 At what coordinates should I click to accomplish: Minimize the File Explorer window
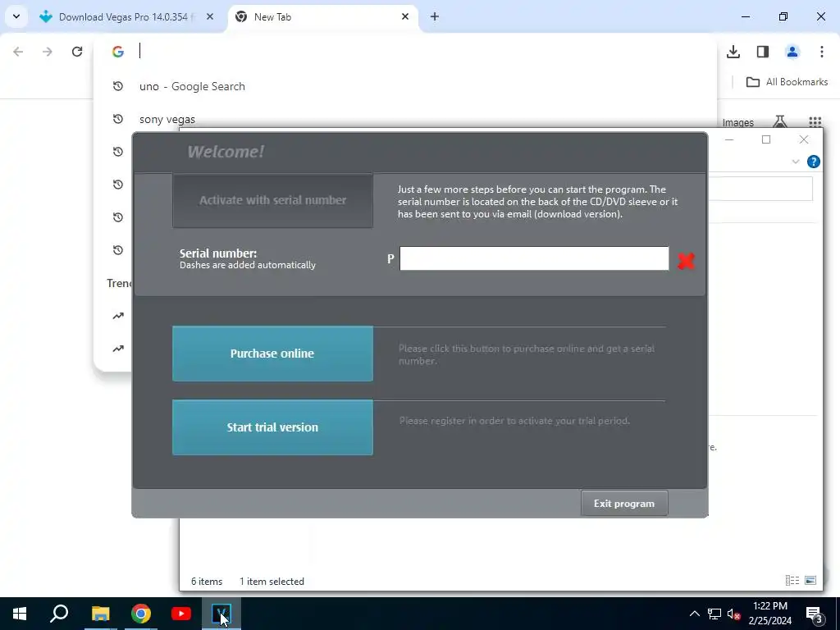(729, 139)
